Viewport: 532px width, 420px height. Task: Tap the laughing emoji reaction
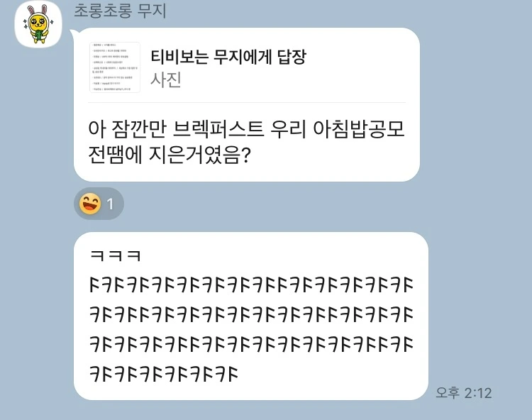(90, 204)
